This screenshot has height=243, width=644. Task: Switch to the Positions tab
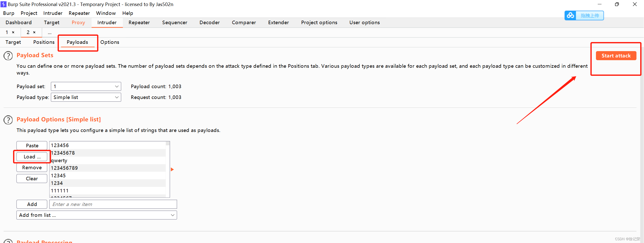44,42
